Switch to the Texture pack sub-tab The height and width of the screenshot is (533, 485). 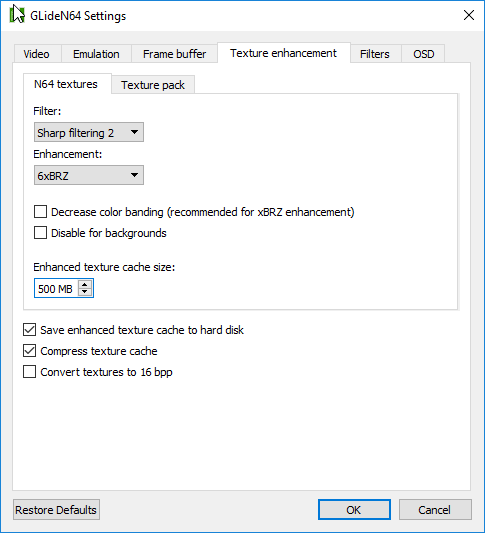point(153,85)
